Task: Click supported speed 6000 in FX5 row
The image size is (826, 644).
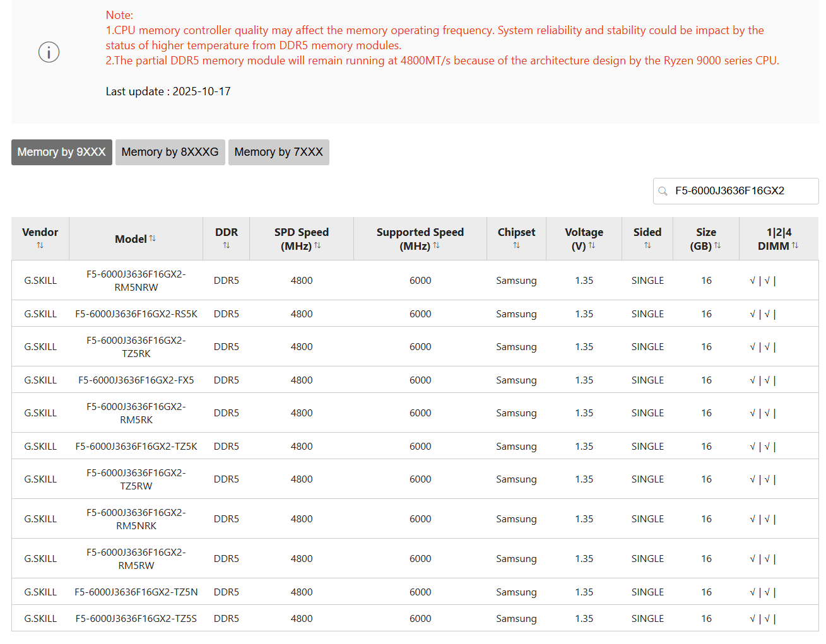Action: pyautogui.click(x=420, y=380)
